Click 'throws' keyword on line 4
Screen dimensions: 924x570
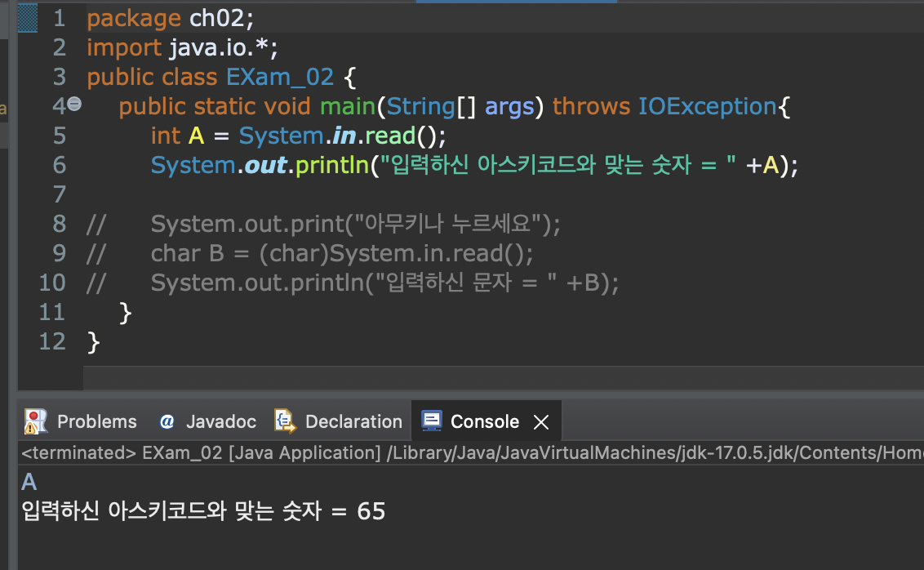tap(592, 107)
